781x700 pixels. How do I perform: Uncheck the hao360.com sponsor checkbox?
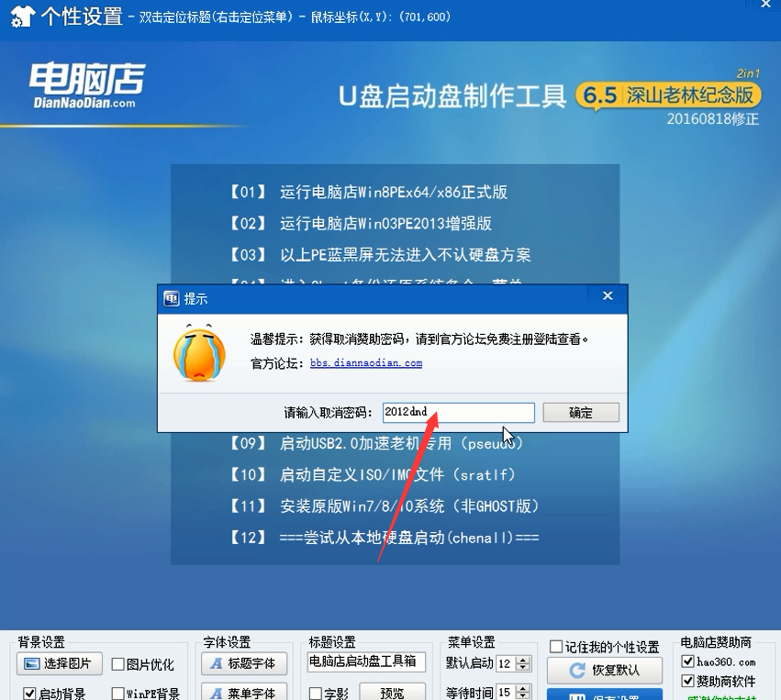[688, 661]
